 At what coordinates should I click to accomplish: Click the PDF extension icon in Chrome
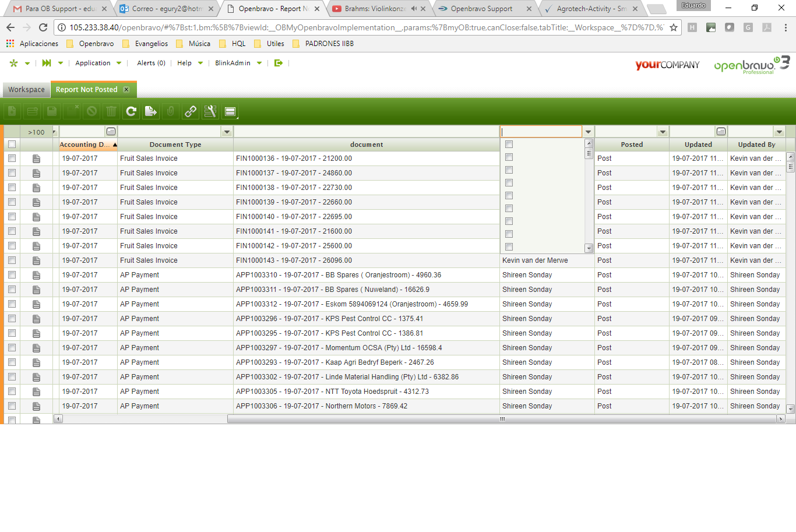767,27
